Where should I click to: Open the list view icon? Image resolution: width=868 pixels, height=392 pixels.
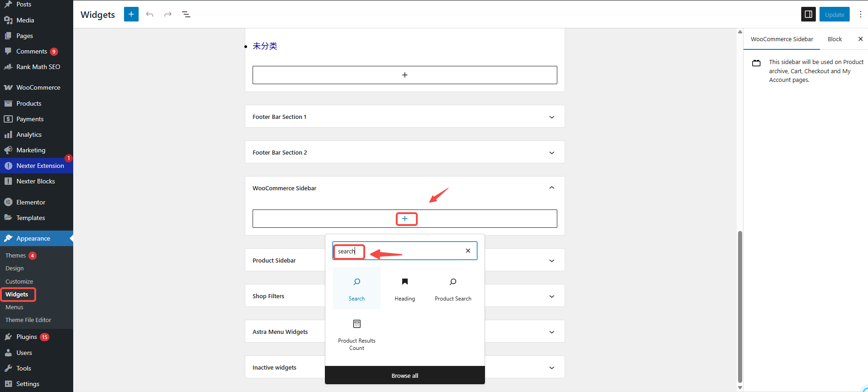(186, 14)
